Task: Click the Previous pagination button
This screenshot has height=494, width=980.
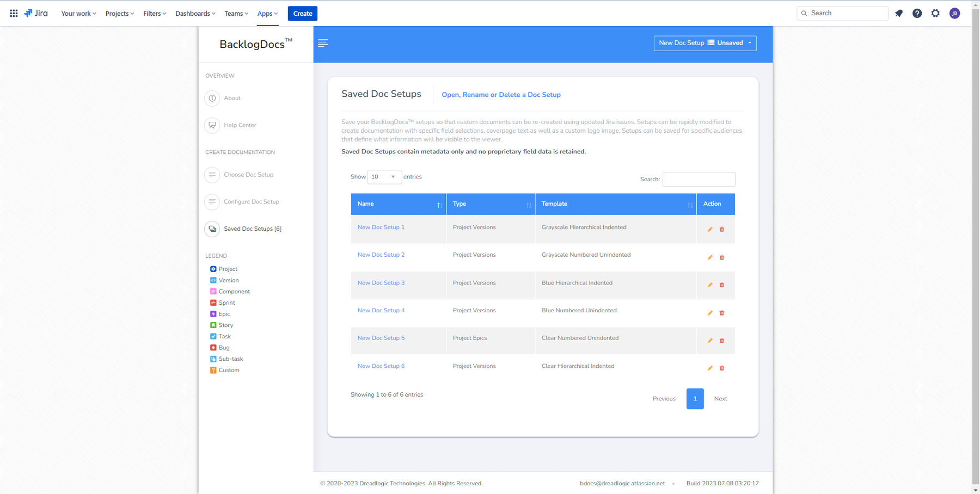Action: tap(664, 399)
